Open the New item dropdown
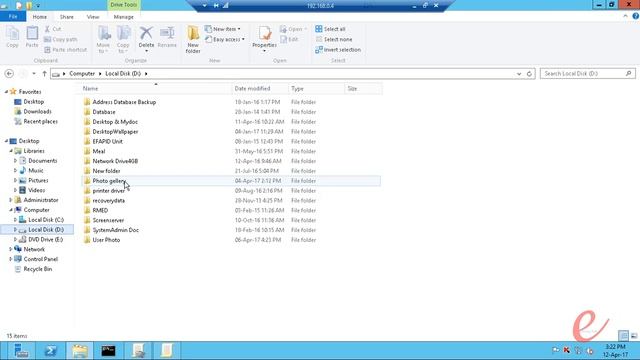 pyautogui.click(x=223, y=29)
